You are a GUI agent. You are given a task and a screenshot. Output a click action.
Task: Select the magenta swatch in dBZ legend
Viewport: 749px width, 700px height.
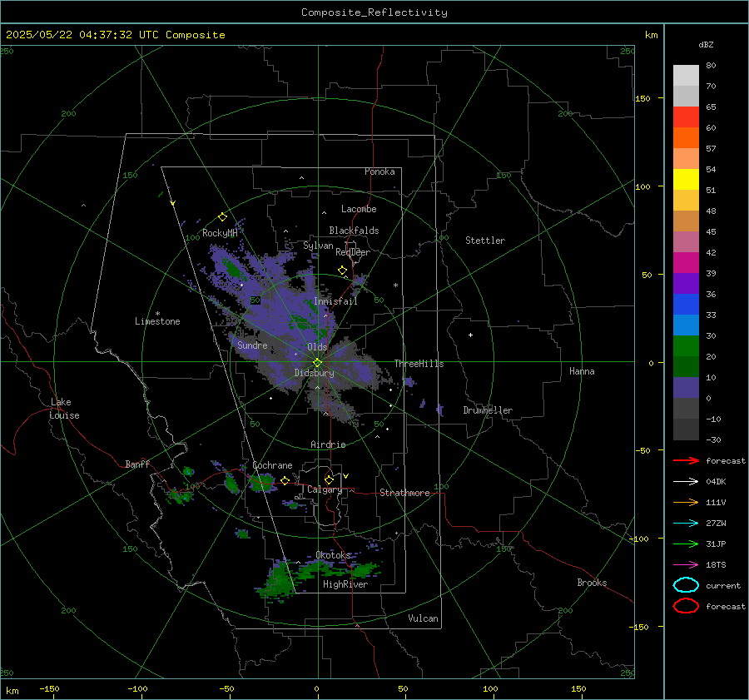coord(686,263)
